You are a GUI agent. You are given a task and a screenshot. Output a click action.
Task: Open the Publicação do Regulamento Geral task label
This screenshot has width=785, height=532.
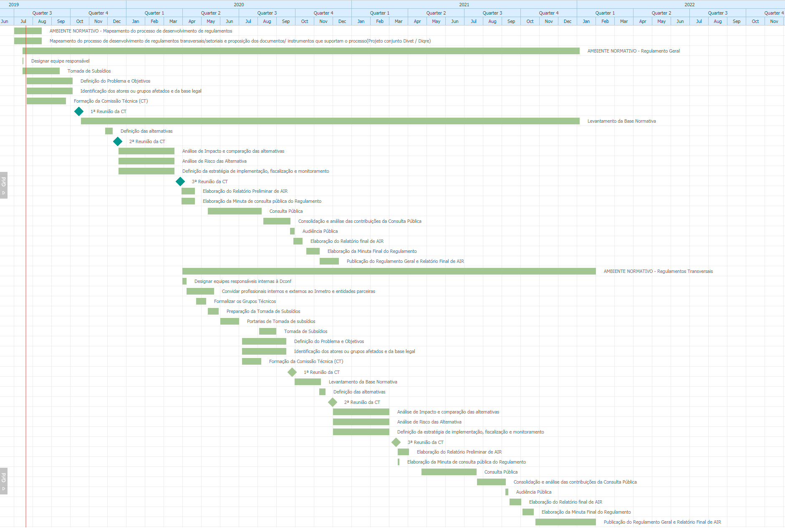[405, 261]
